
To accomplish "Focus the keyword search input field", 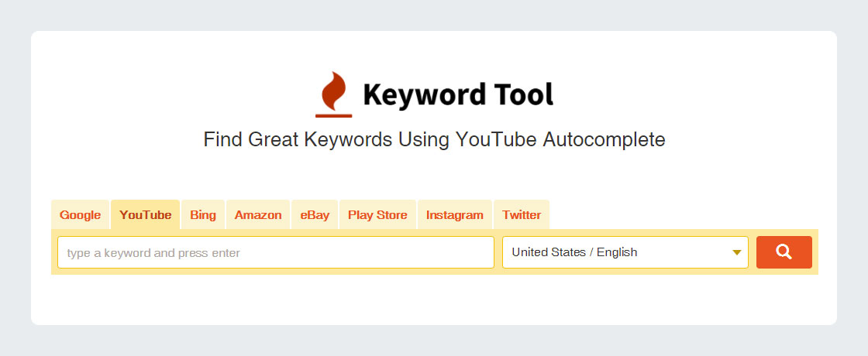I will tap(276, 252).
